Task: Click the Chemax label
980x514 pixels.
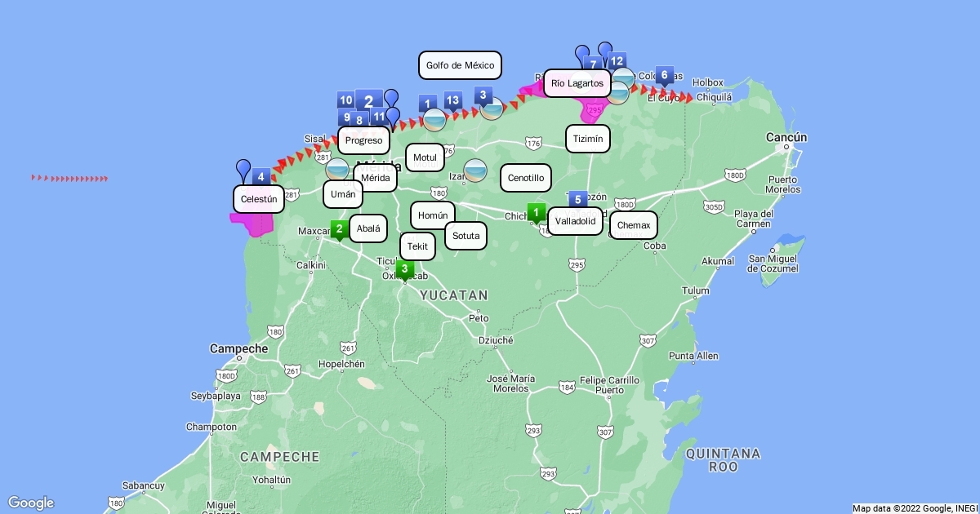Action: pyautogui.click(x=634, y=225)
